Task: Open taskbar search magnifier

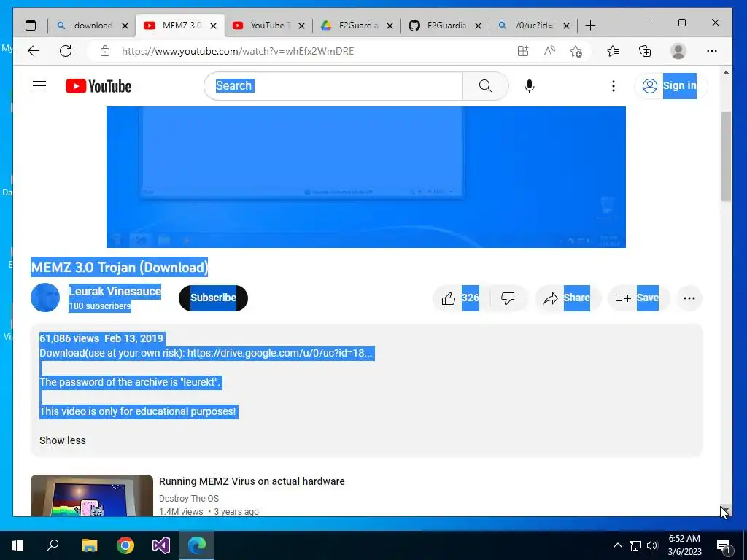Action: coord(53,545)
